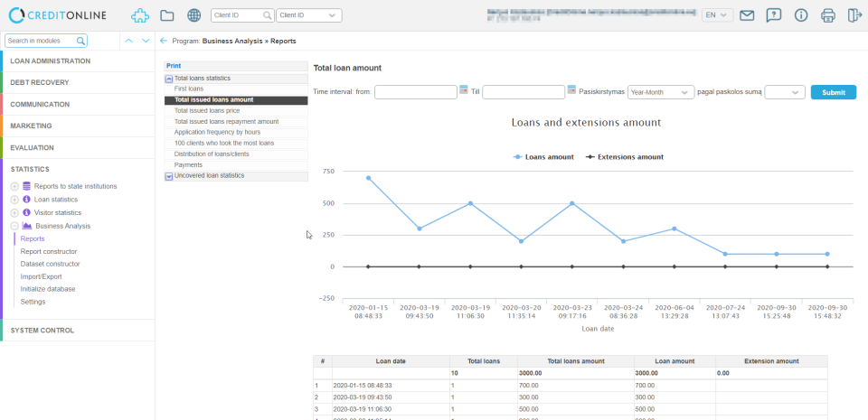The image size is (868, 420).
Task: Open the Import/Export link
Action: coord(41,276)
